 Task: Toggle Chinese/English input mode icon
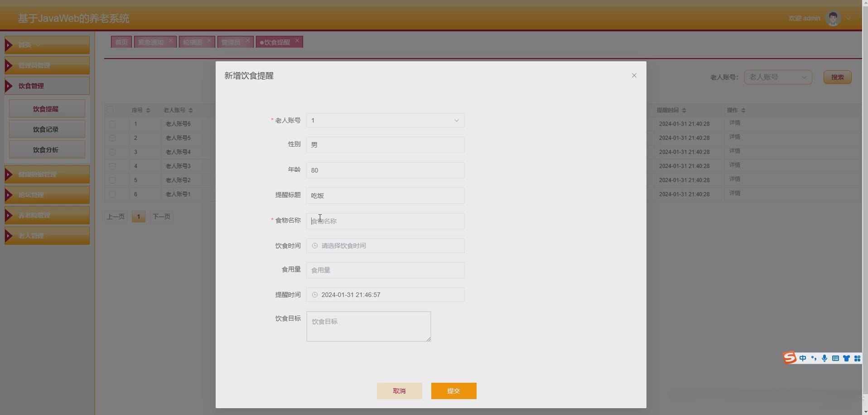[x=802, y=358]
